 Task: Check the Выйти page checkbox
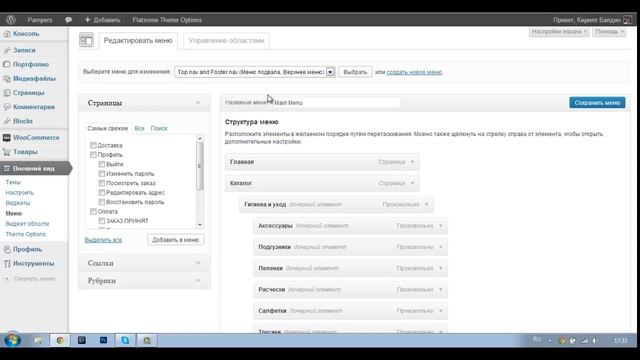[x=102, y=164]
